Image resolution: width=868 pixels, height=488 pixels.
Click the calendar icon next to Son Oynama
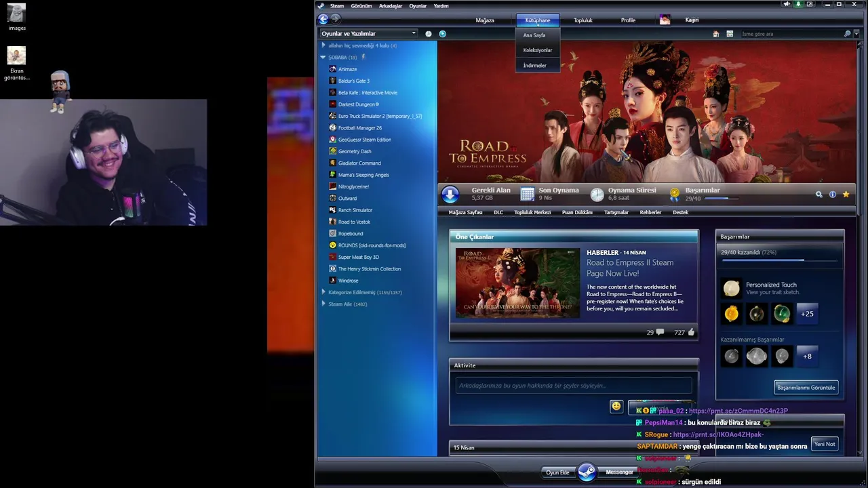point(528,195)
